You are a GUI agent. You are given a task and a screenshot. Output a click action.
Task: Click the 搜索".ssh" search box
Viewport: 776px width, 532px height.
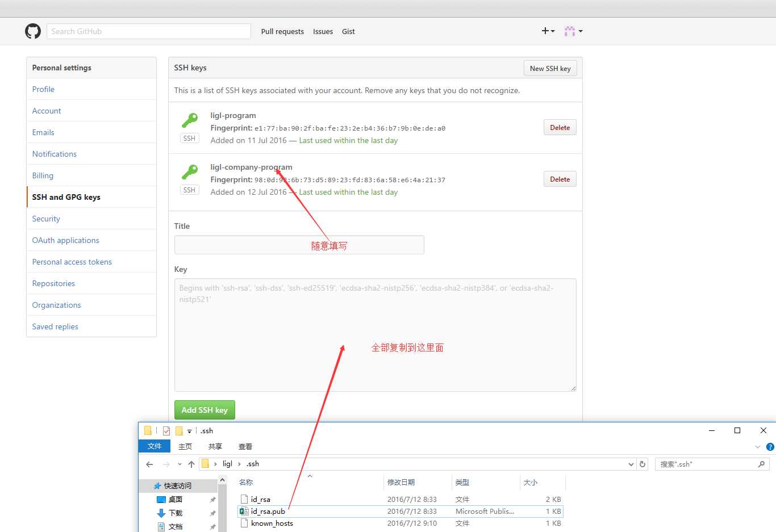click(x=712, y=464)
